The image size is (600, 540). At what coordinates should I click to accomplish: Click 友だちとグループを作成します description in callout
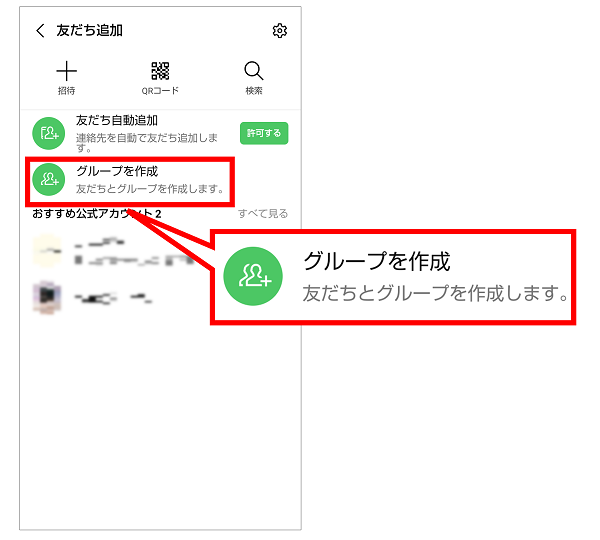coord(435,293)
